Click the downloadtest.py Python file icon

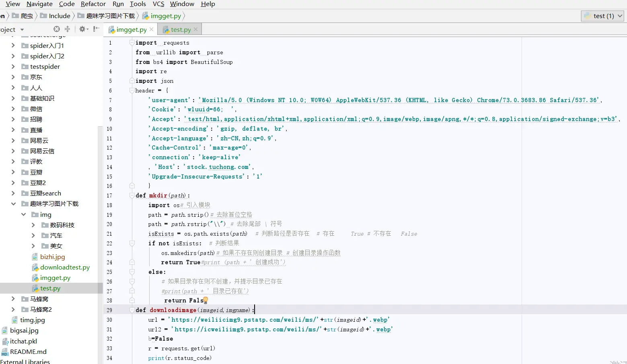coord(35,267)
